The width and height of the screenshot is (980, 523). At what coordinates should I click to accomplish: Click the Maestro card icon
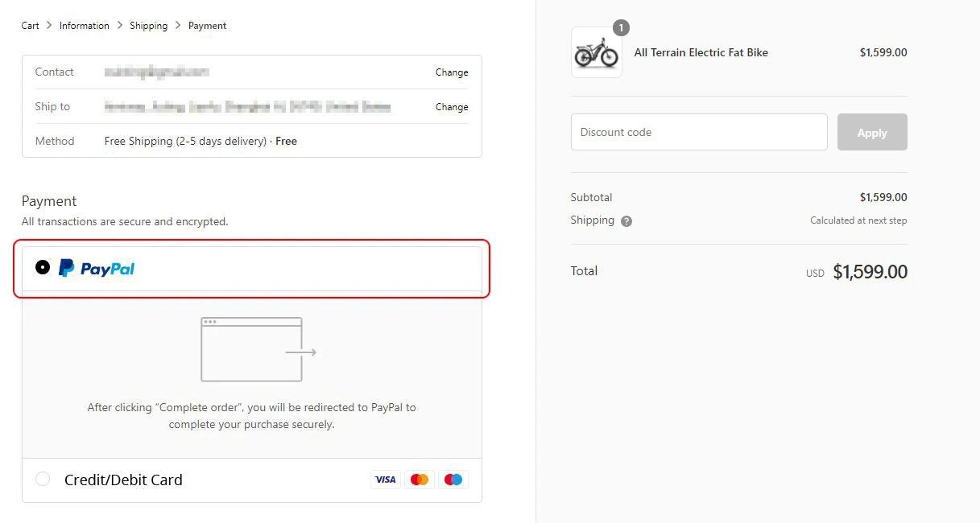coord(453,479)
